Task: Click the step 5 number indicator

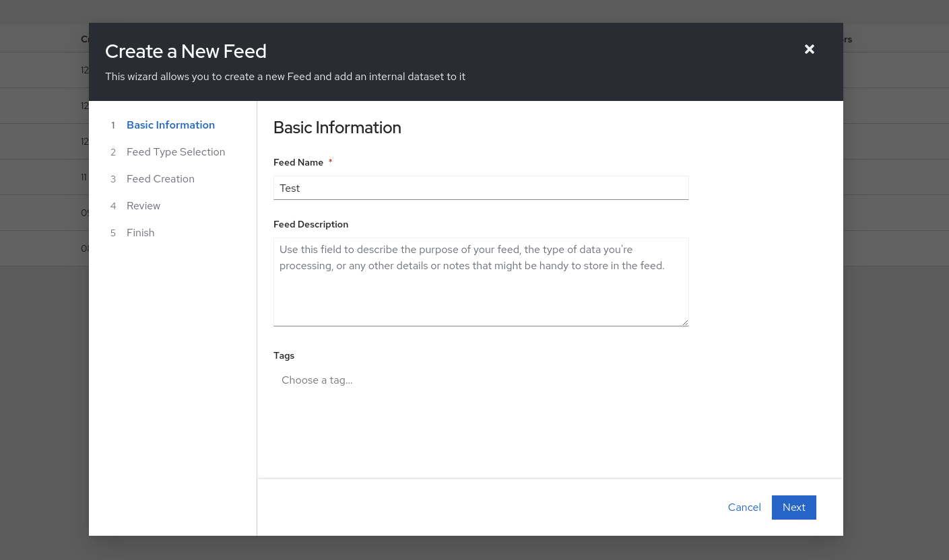Action: [113, 233]
